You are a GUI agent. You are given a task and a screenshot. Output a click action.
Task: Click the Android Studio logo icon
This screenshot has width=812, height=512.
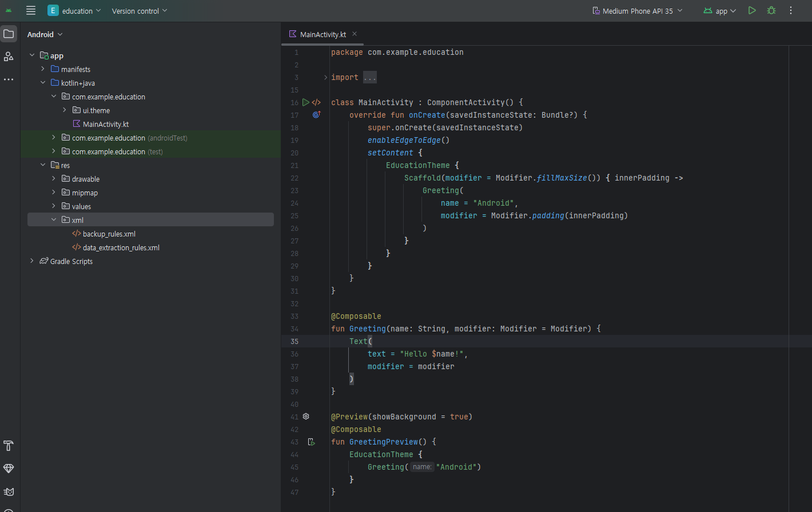[9, 10]
